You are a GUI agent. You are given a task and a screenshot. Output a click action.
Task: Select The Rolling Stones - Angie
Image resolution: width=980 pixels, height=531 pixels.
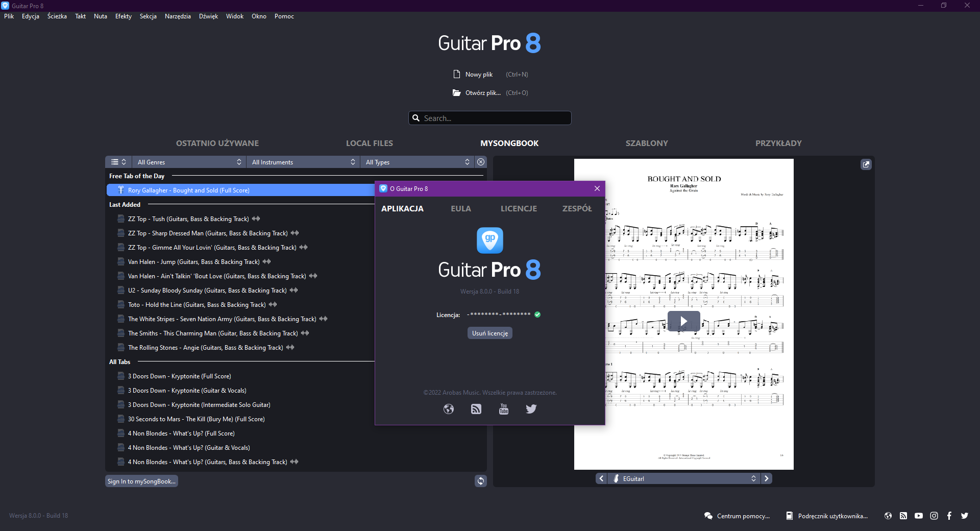206,347
